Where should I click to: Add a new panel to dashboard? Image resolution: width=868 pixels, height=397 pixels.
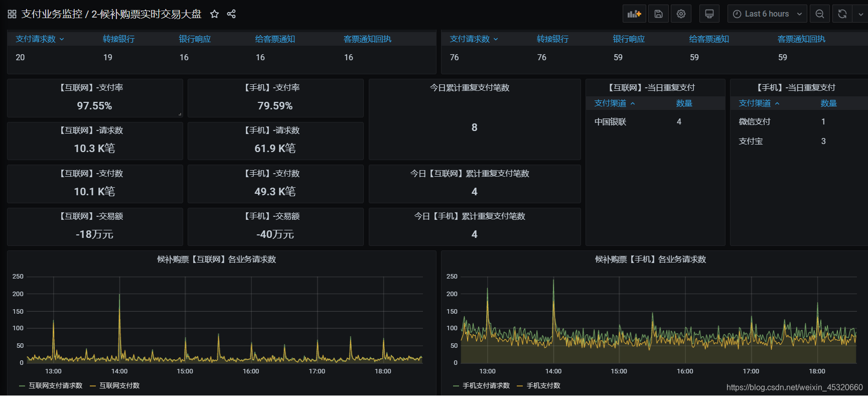click(x=634, y=14)
